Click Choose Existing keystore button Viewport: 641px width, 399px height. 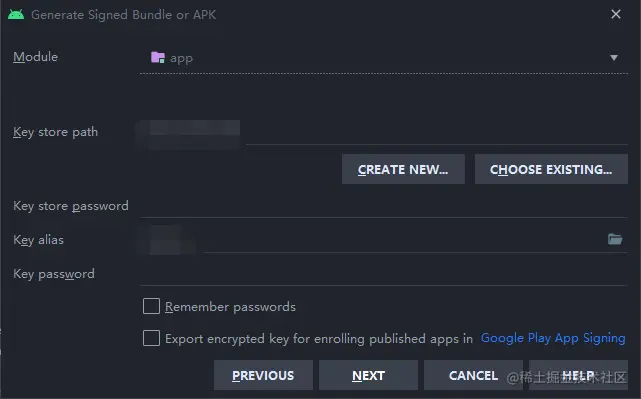click(551, 169)
